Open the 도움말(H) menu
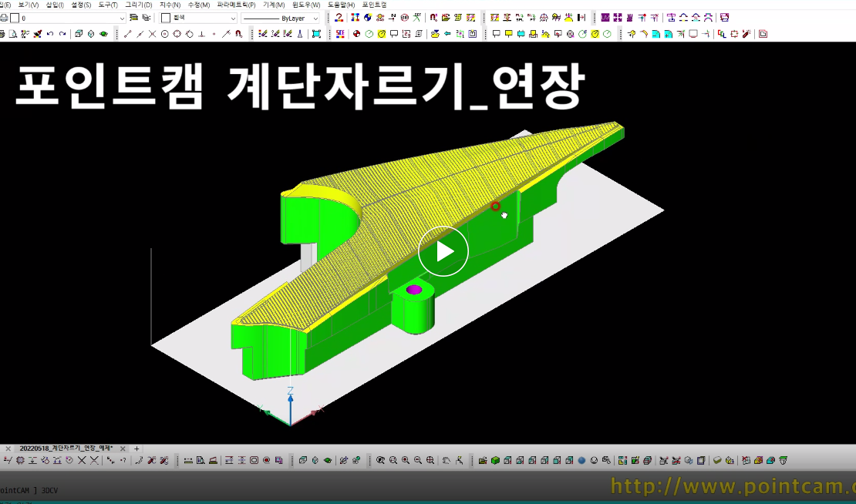This screenshot has height=504, width=856. tap(341, 5)
